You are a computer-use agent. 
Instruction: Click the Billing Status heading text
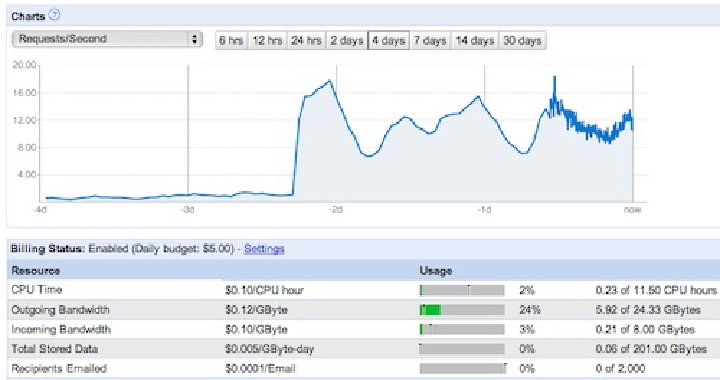tap(48, 249)
